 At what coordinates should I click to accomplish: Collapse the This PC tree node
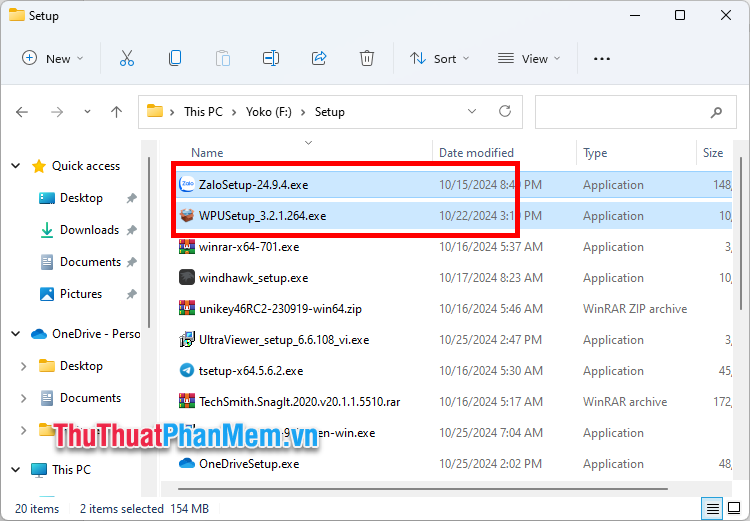click(16, 470)
